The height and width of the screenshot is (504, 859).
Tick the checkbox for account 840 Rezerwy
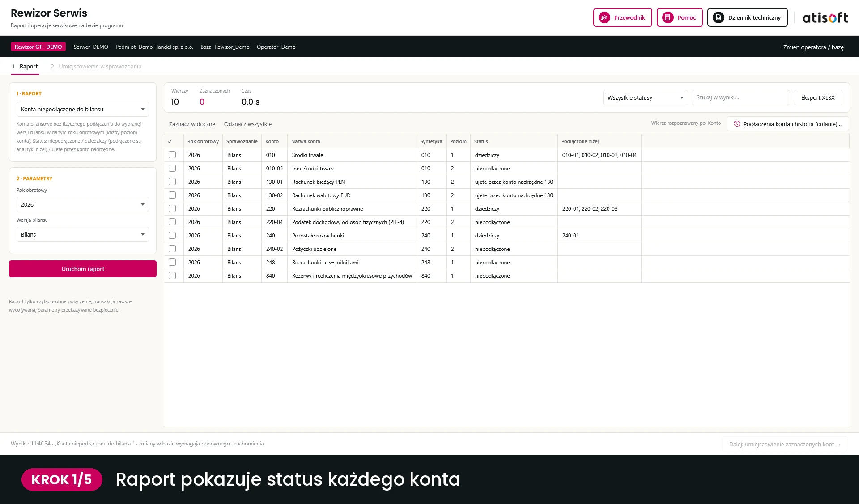(x=172, y=275)
